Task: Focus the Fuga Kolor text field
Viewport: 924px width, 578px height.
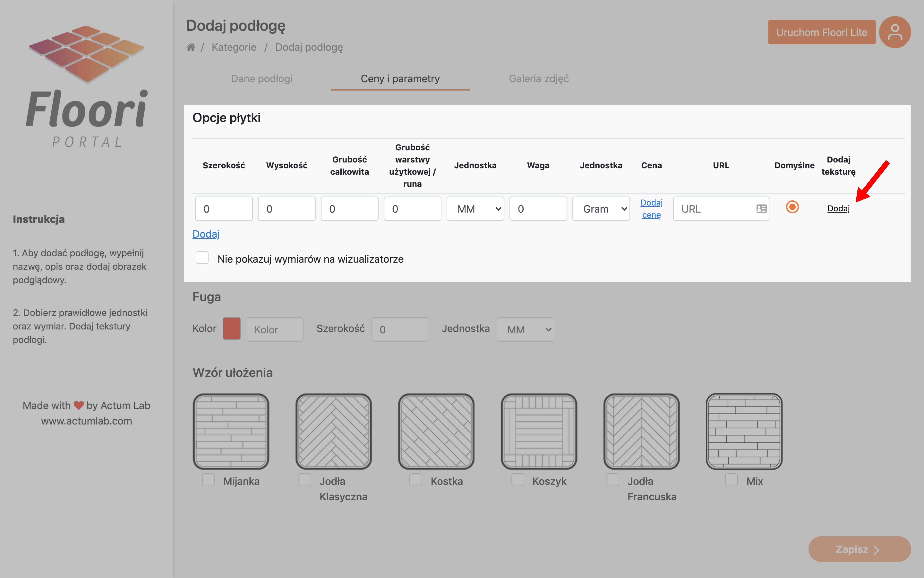Action: pos(274,329)
